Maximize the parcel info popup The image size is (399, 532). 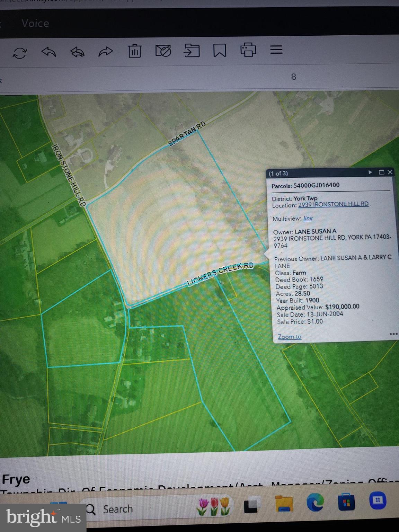click(x=381, y=172)
